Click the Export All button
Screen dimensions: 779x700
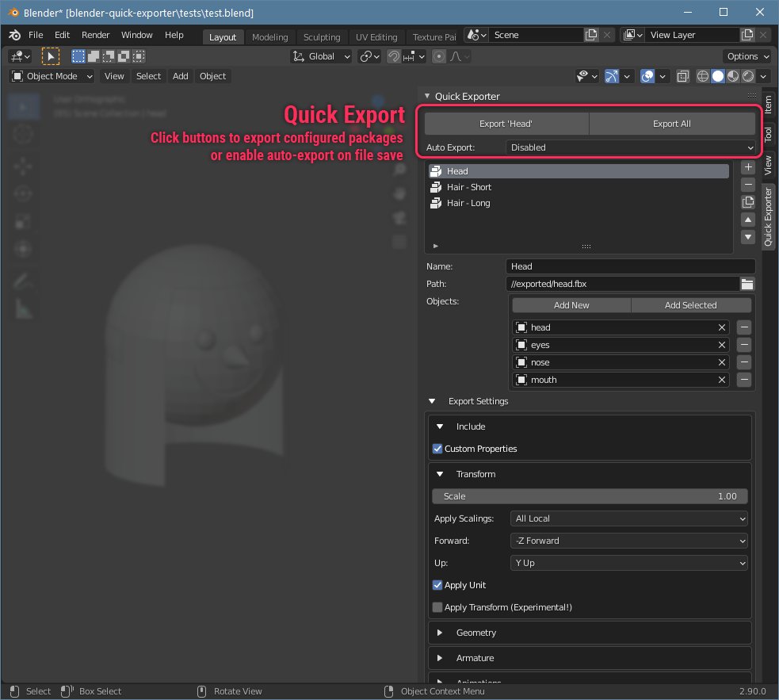pos(672,124)
